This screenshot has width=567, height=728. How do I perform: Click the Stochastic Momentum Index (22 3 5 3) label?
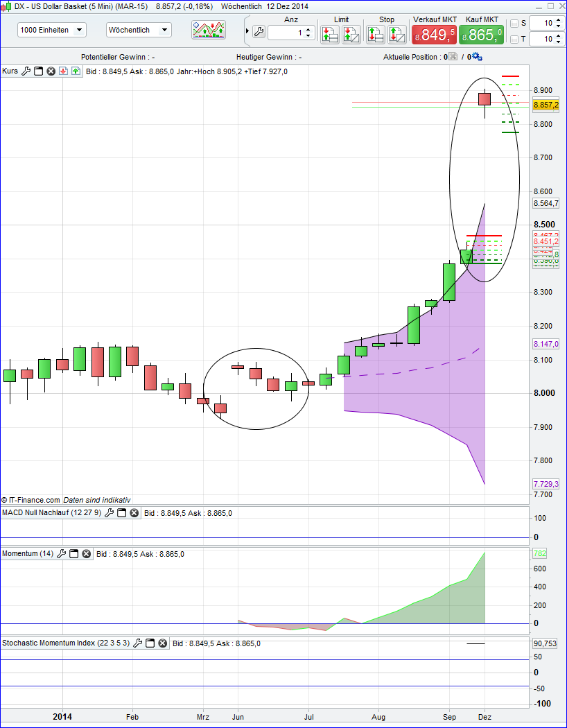66,643
